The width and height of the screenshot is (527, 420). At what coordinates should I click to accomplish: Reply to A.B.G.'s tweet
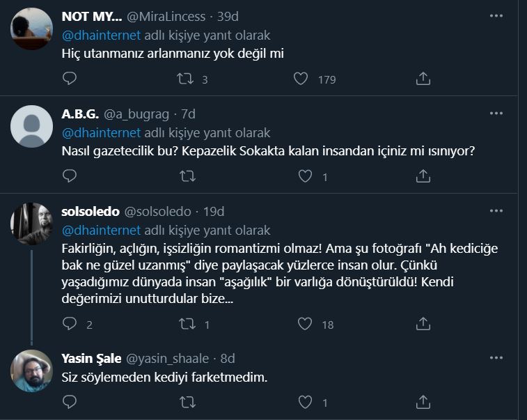coord(69,177)
